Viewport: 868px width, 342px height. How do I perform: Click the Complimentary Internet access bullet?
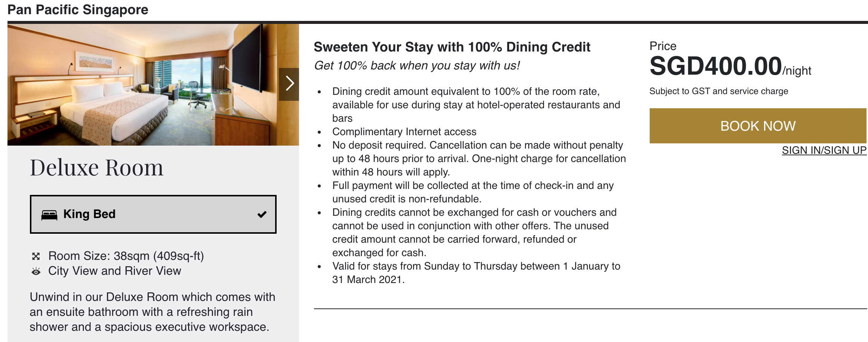(404, 132)
